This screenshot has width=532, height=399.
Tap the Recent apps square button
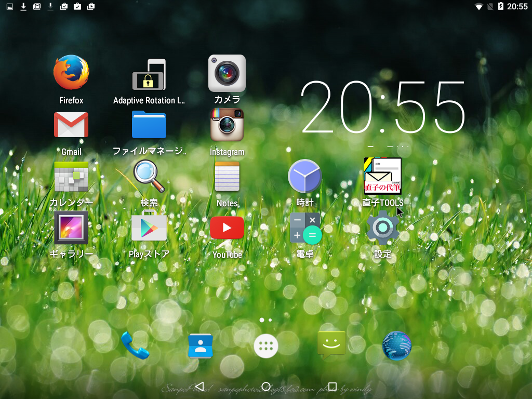click(x=332, y=387)
